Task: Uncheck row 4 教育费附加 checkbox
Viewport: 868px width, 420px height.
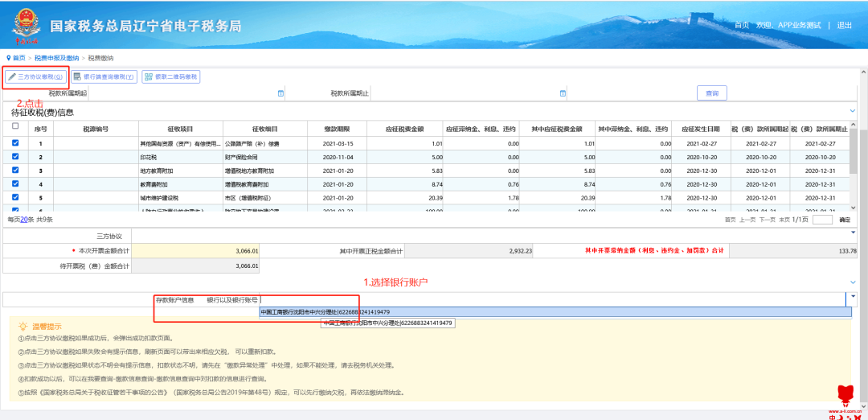Action: tap(15, 183)
